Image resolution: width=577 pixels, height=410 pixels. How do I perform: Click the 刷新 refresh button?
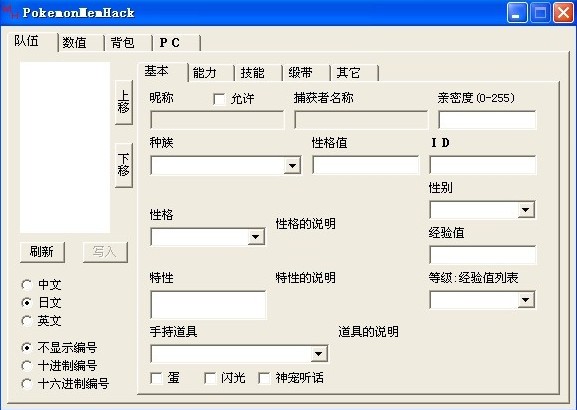(x=42, y=252)
